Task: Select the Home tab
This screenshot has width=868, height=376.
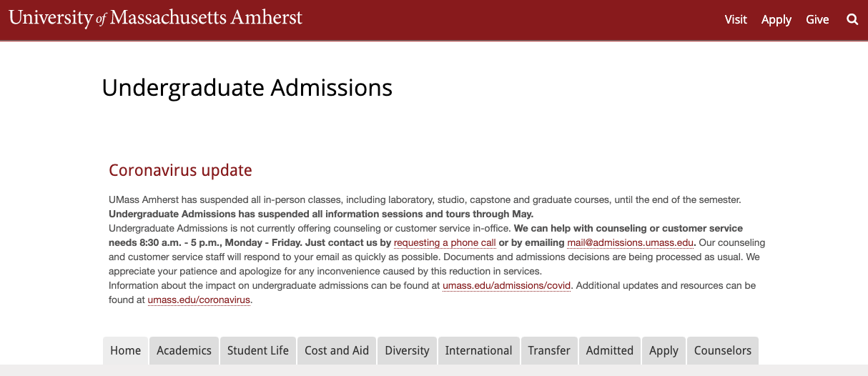Action: [126, 350]
